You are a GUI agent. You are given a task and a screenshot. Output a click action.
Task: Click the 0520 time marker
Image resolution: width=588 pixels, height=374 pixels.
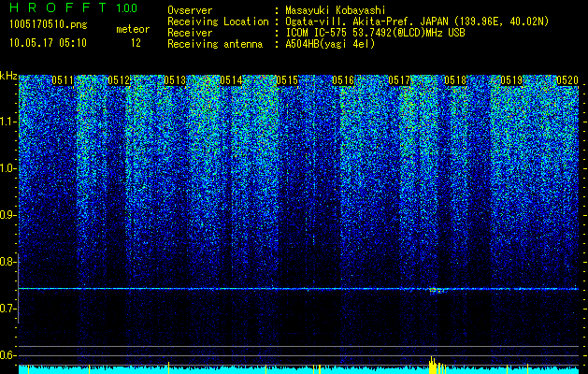[x=567, y=79]
